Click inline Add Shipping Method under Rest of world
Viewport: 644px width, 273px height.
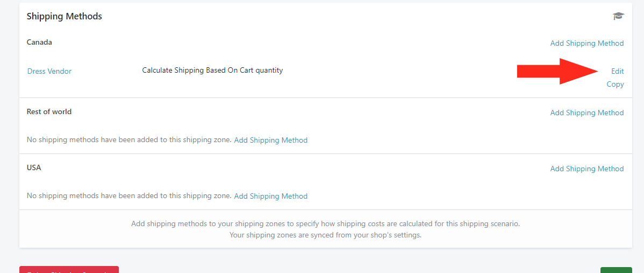[270, 140]
